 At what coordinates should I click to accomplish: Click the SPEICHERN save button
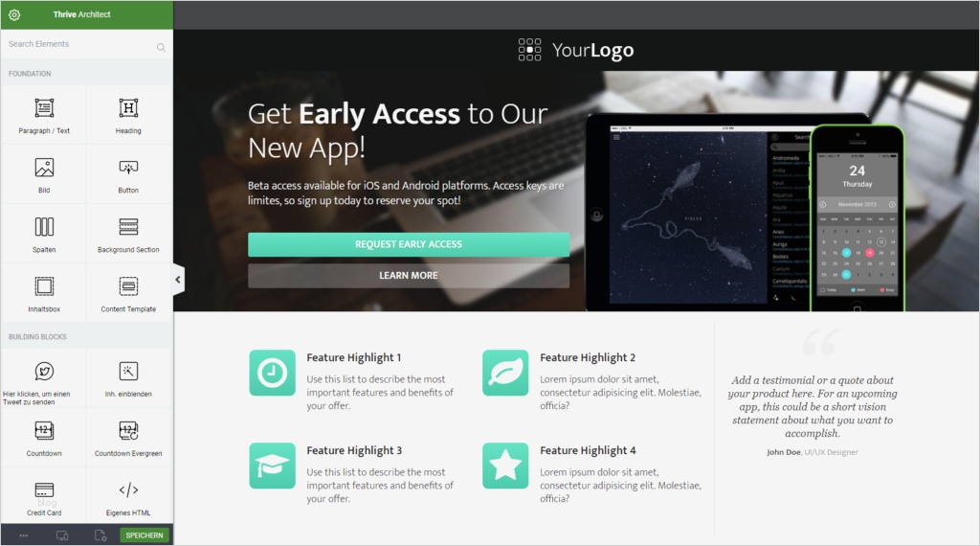point(145,535)
